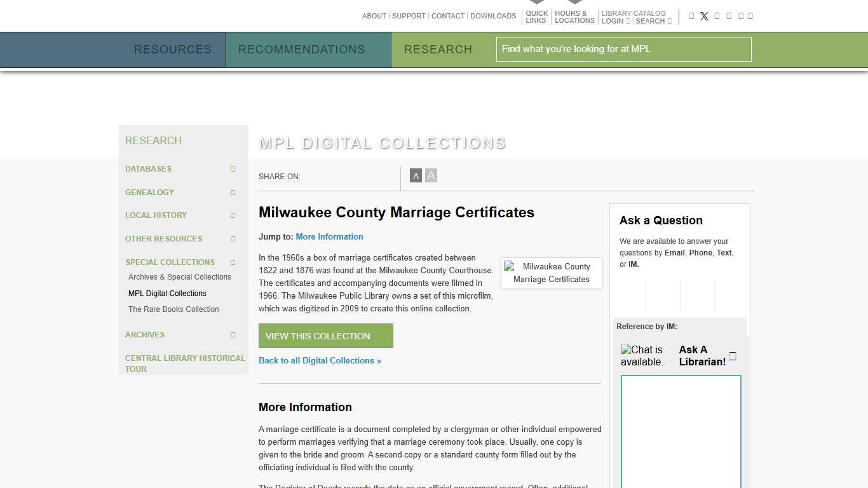The image size is (868, 488).
Task: Click the X (Twitter) social icon
Action: point(704,16)
